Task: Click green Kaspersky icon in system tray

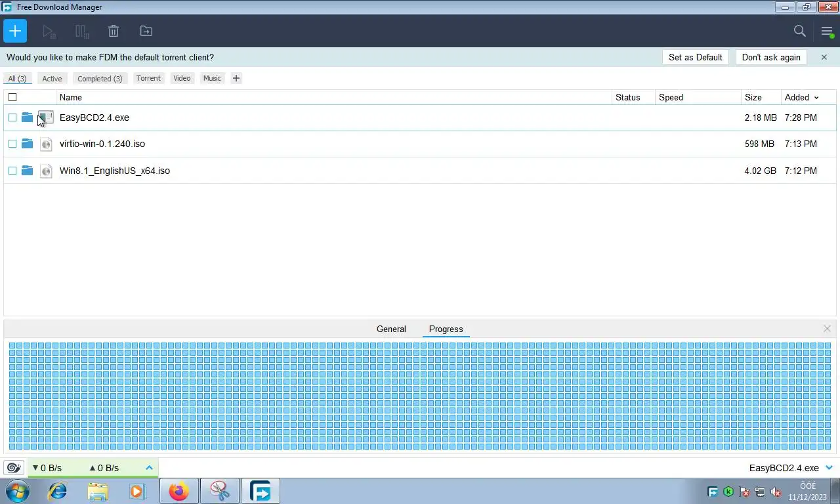Action: point(728,492)
